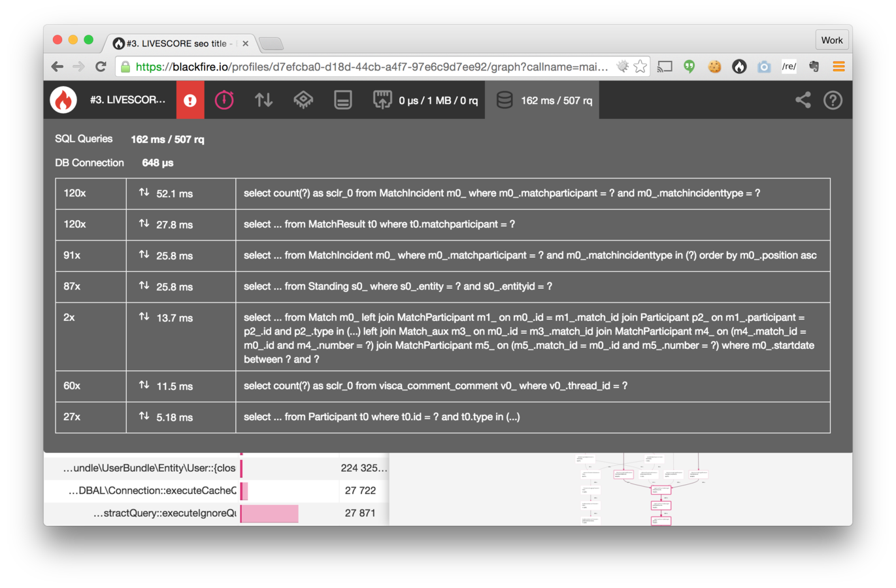The height and width of the screenshot is (588, 896).
Task: Open a new browser tab
Action: point(271,44)
